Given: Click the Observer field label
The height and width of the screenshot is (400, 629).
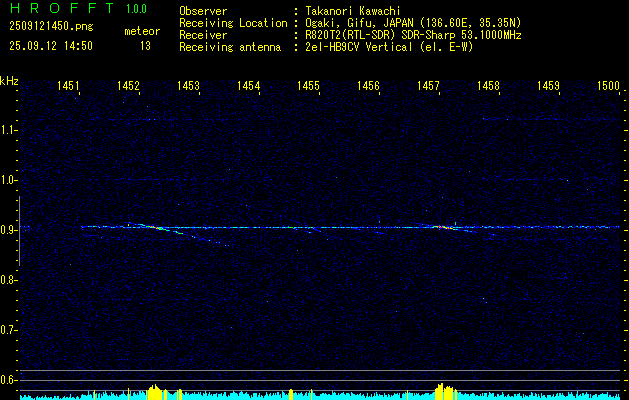Looking at the screenshot, I should point(203,11).
